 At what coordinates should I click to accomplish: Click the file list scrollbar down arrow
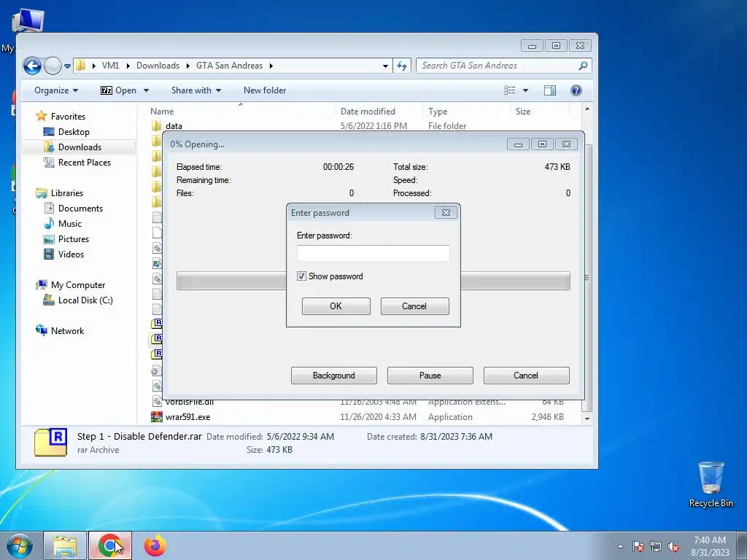587,419
